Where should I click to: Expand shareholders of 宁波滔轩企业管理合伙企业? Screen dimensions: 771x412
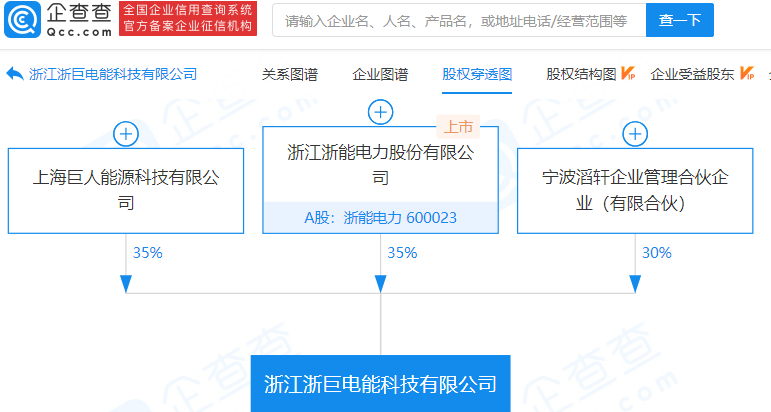click(635, 134)
